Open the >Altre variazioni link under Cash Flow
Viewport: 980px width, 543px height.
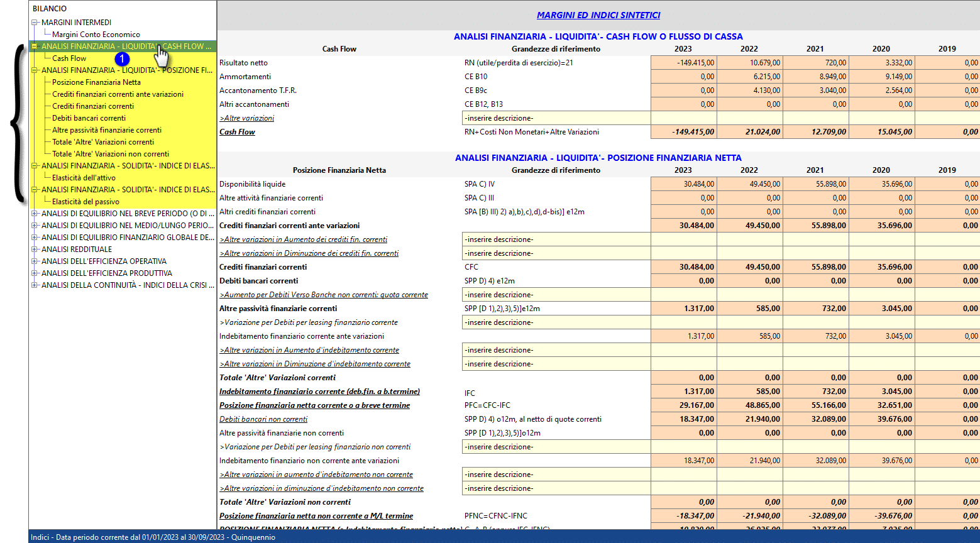pos(246,118)
